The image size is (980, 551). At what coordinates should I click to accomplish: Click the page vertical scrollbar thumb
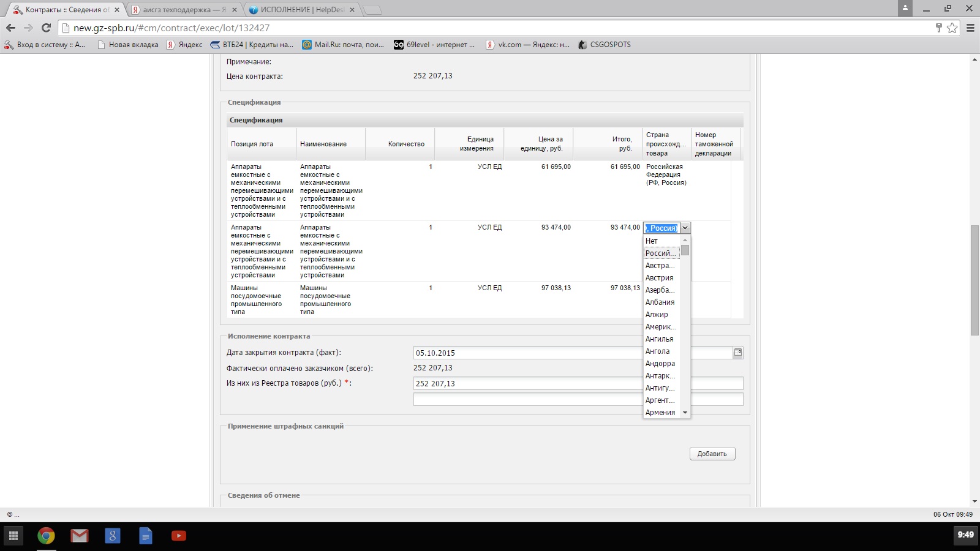[x=974, y=280]
